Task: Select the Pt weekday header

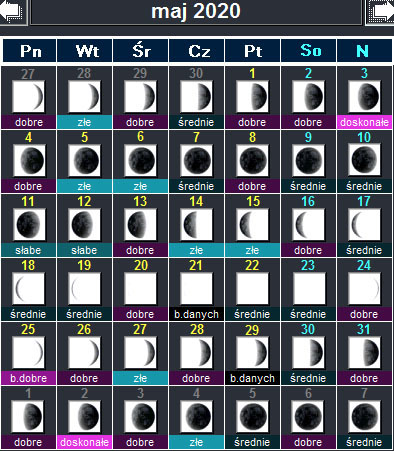Action: (x=253, y=51)
